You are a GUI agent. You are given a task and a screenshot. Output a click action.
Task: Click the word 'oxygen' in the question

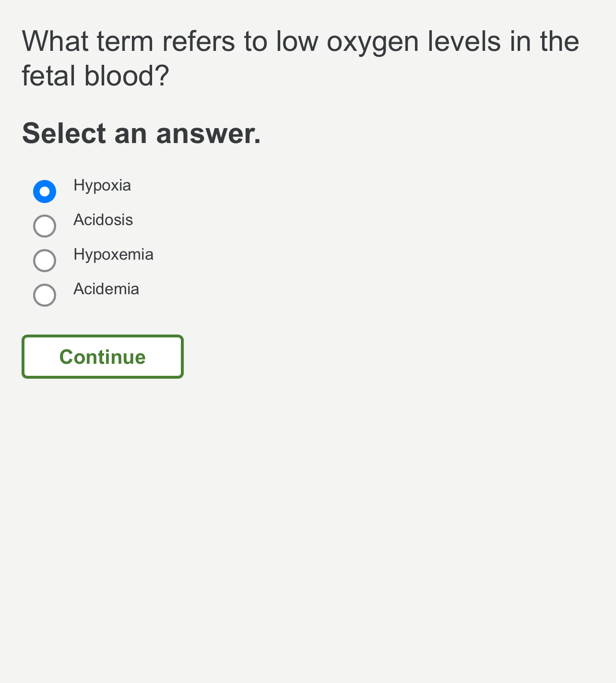click(373, 43)
